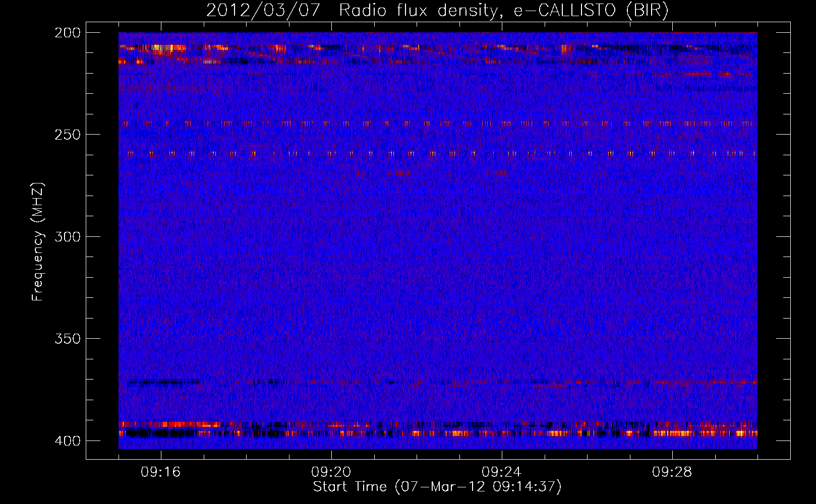
Task: Click the 09:20 time tick label
Action: tap(331, 472)
